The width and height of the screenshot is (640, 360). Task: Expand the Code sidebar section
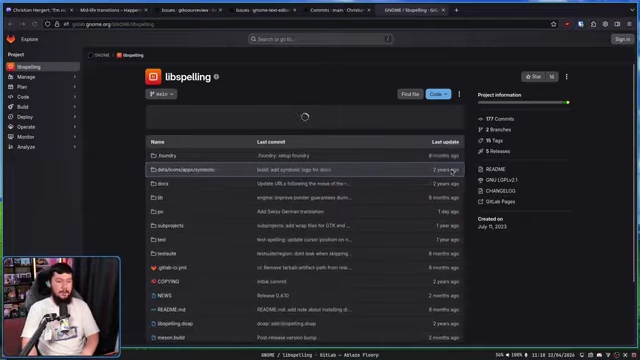[43, 97]
